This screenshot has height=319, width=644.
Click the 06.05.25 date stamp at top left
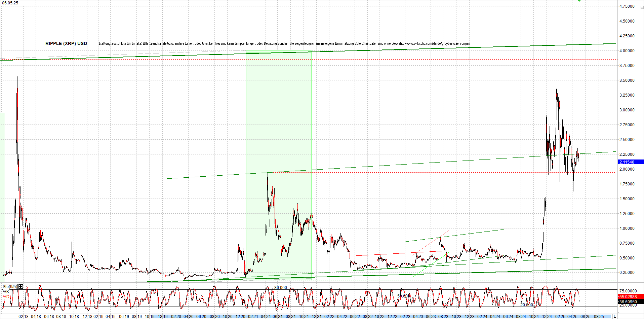(10, 2)
